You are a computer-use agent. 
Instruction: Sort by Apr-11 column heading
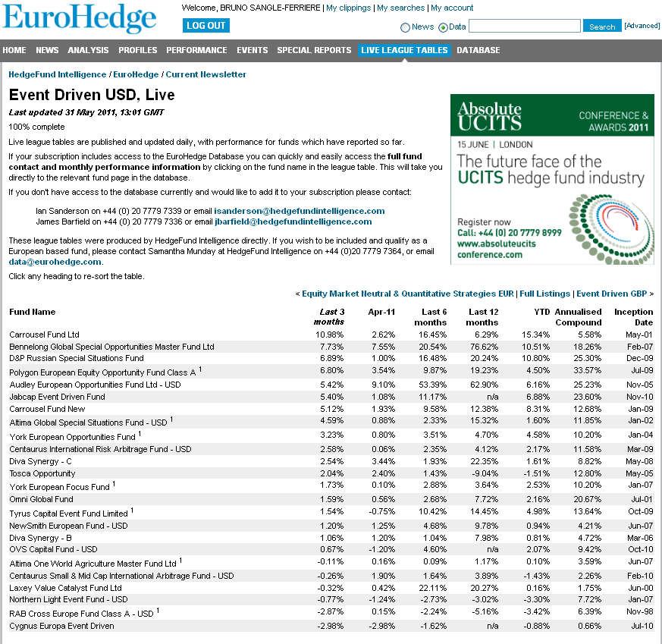381,312
